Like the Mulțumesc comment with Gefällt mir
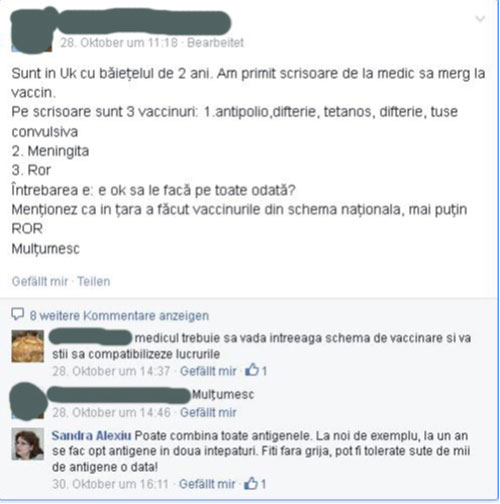The width and height of the screenshot is (500, 504). pyautogui.click(x=208, y=412)
